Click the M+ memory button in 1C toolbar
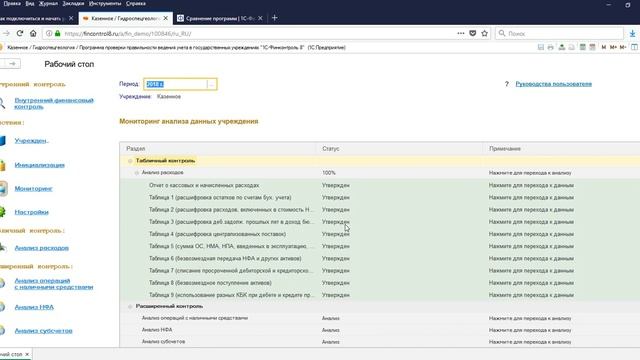Screen dimensions: 640x360 (613, 47)
